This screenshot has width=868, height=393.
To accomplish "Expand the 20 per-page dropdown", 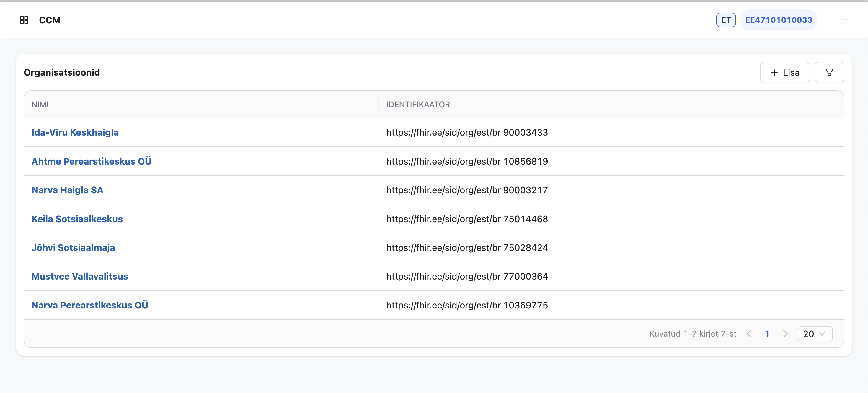I will [x=815, y=334].
